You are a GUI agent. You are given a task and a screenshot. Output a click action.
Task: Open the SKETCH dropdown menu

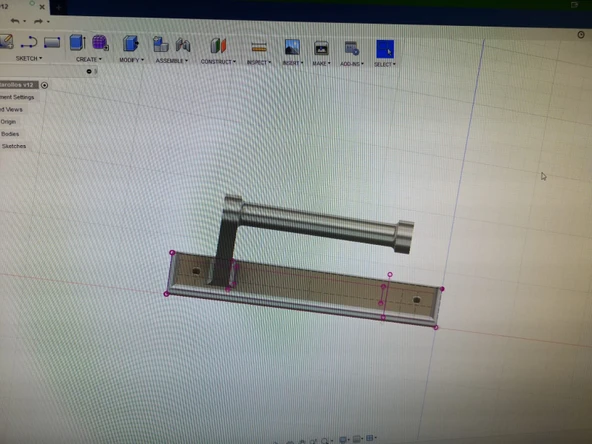click(29, 59)
